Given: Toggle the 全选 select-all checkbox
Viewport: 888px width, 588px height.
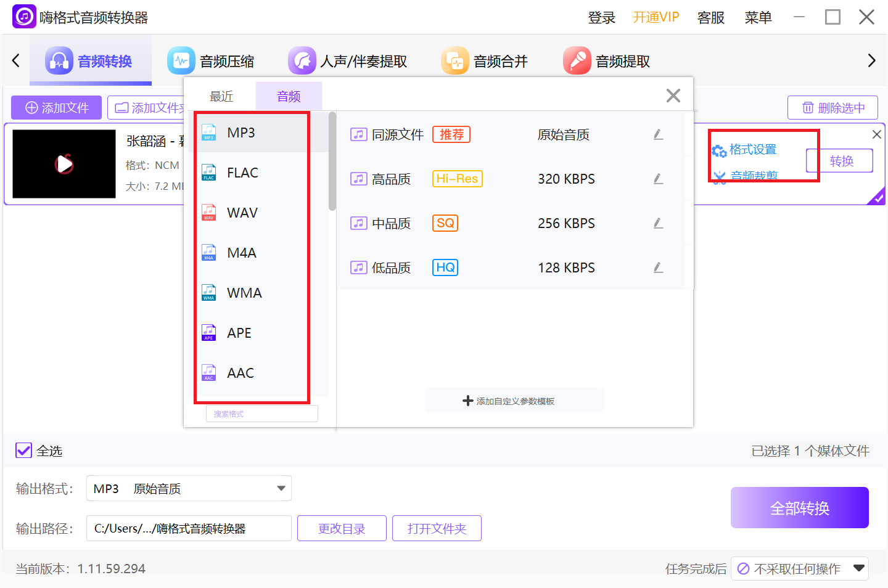Looking at the screenshot, I should pyautogui.click(x=23, y=450).
